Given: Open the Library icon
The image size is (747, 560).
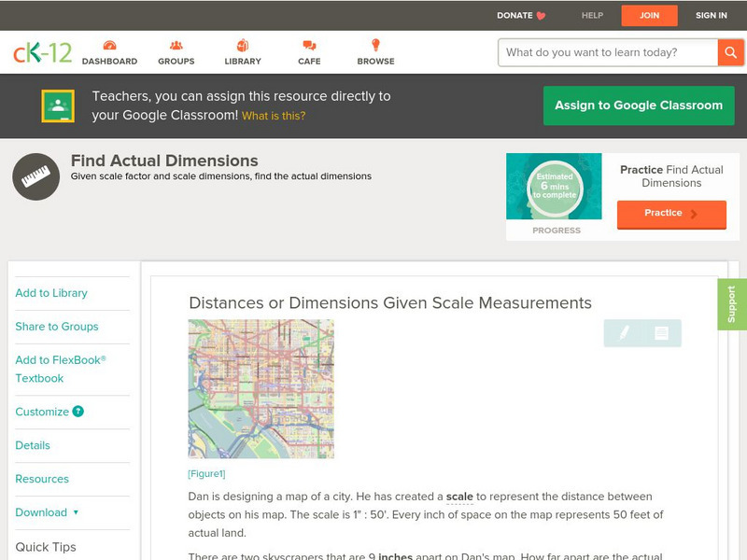Looking at the screenshot, I should [243, 47].
